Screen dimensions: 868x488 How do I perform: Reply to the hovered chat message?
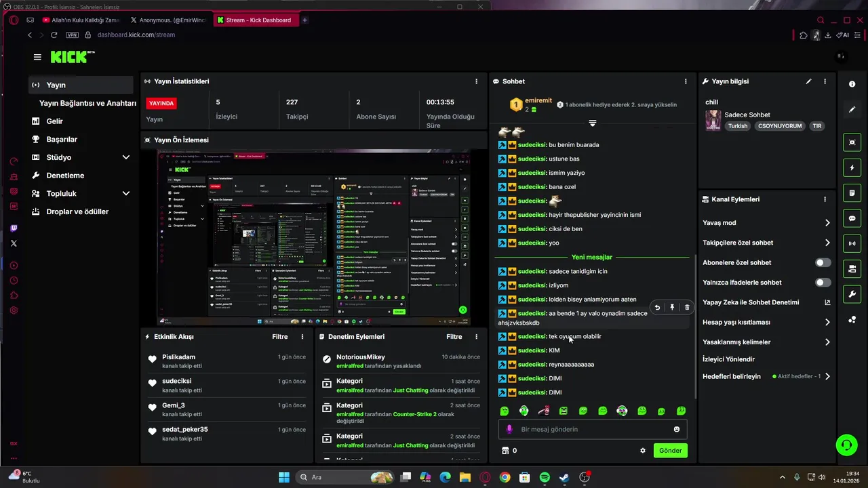657,307
